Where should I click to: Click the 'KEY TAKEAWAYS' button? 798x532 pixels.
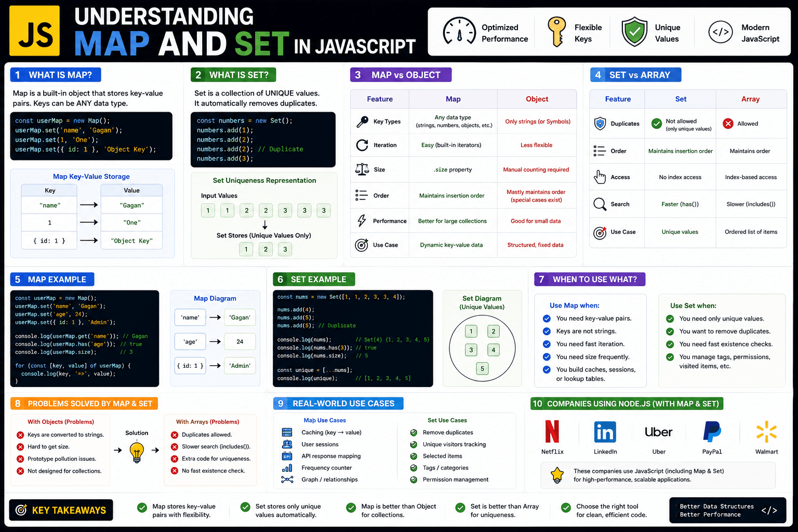point(61,510)
